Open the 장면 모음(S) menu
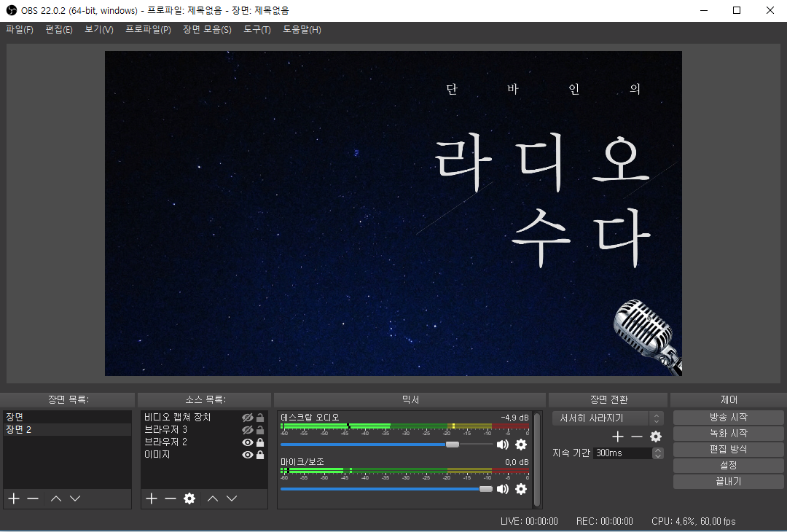The height and width of the screenshot is (532, 787). click(x=207, y=30)
